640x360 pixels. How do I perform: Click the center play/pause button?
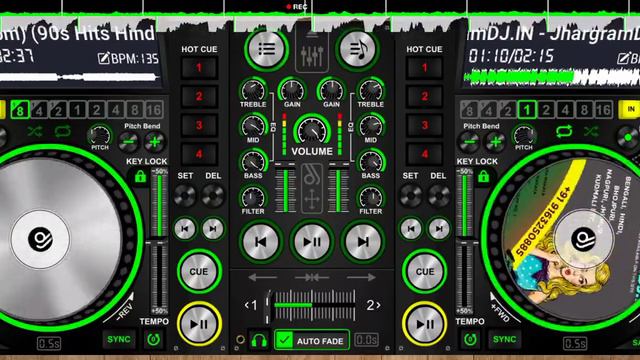pyautogui.click(x=312, y=242)
